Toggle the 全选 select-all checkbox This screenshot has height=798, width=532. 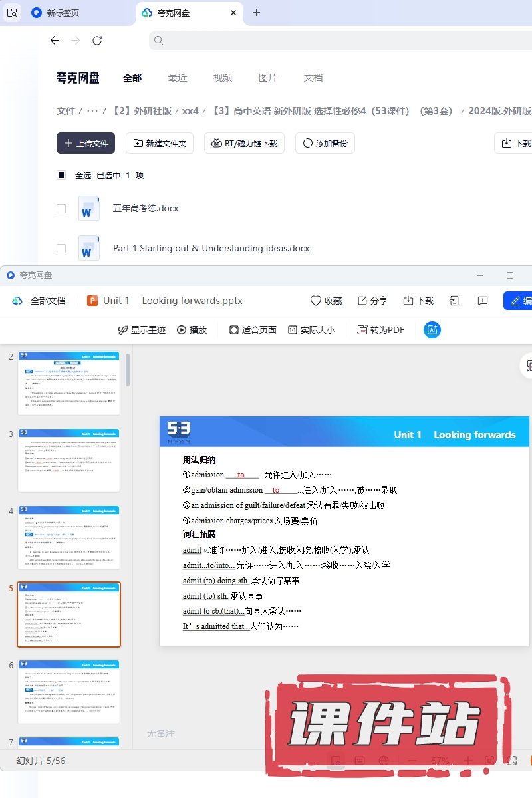[x=61, y=175]
